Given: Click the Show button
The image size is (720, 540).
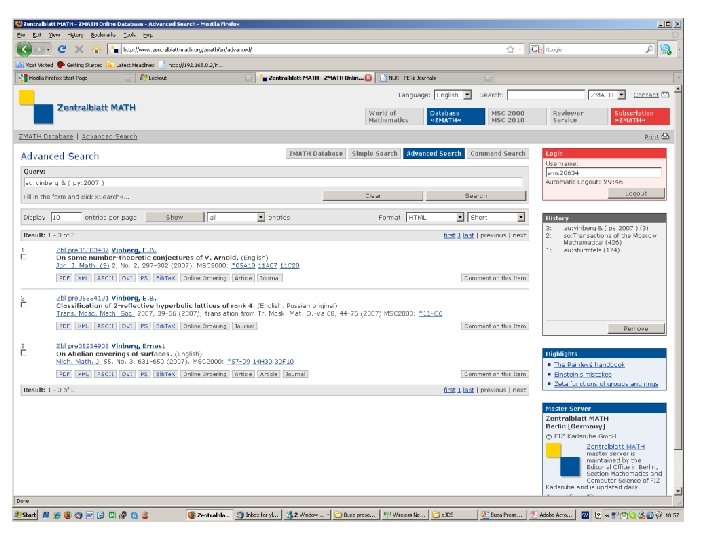Looking at the screenshot, I should pyautogui.click(x=174, y=217).
